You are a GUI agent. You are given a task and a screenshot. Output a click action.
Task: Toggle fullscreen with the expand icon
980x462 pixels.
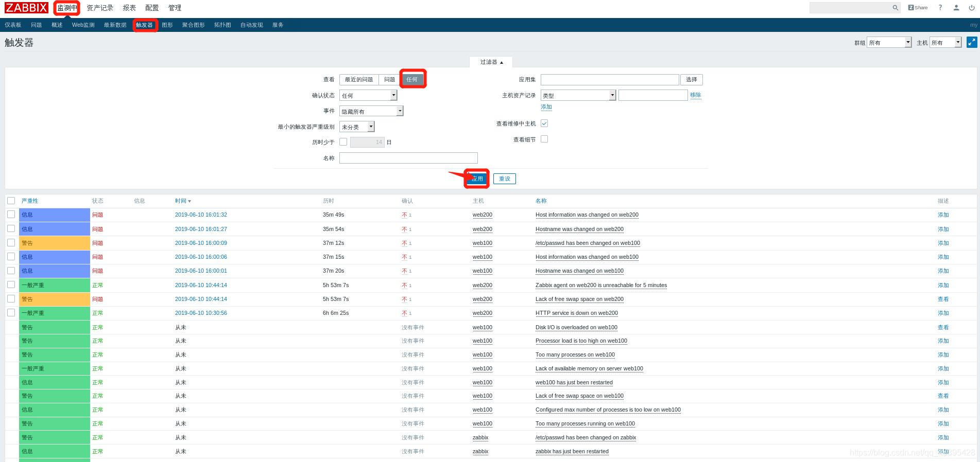click(972, 42)
